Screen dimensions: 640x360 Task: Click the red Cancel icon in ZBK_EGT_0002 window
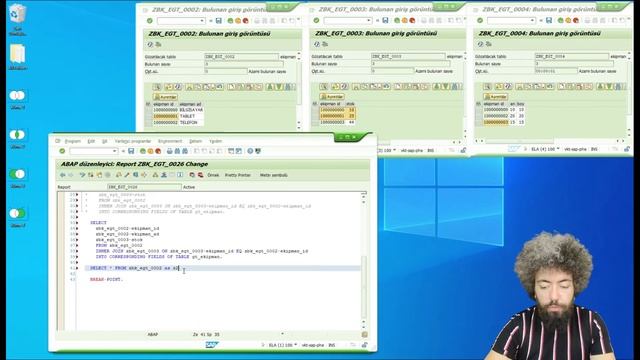click(x=246, y=20)
